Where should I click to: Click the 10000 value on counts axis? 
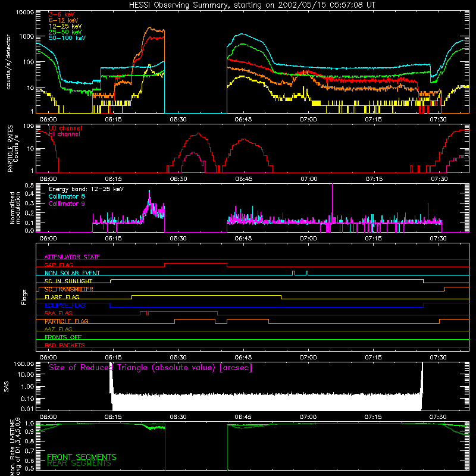(x=25, y=12)
